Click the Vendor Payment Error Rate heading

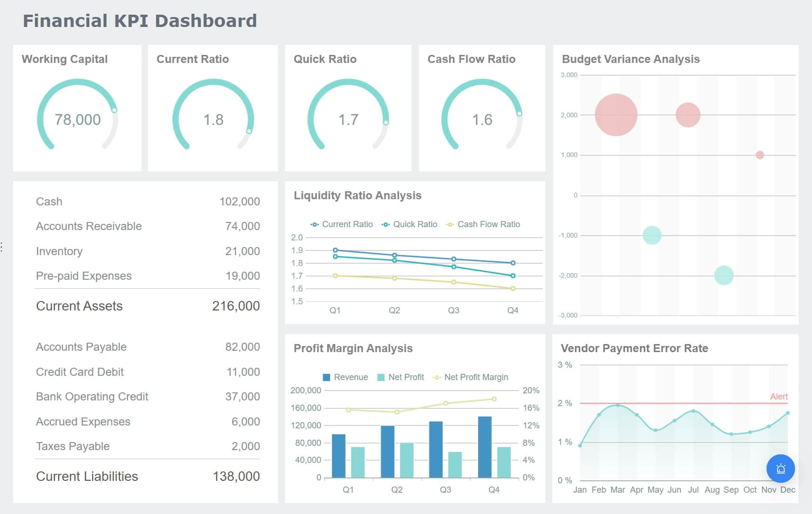[634, 348]
